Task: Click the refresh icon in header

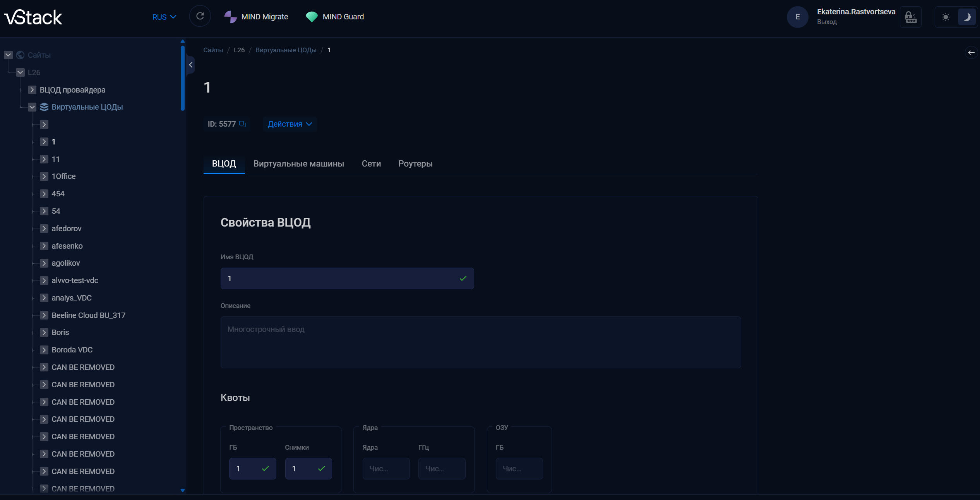Action: pyautogui.click(x=200, y=16)
